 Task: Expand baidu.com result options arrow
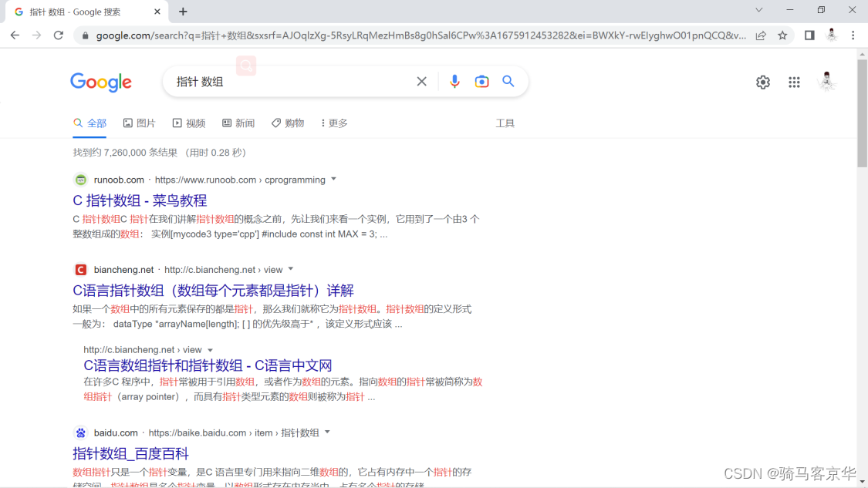pyautogui.click(x=328, y=432)
